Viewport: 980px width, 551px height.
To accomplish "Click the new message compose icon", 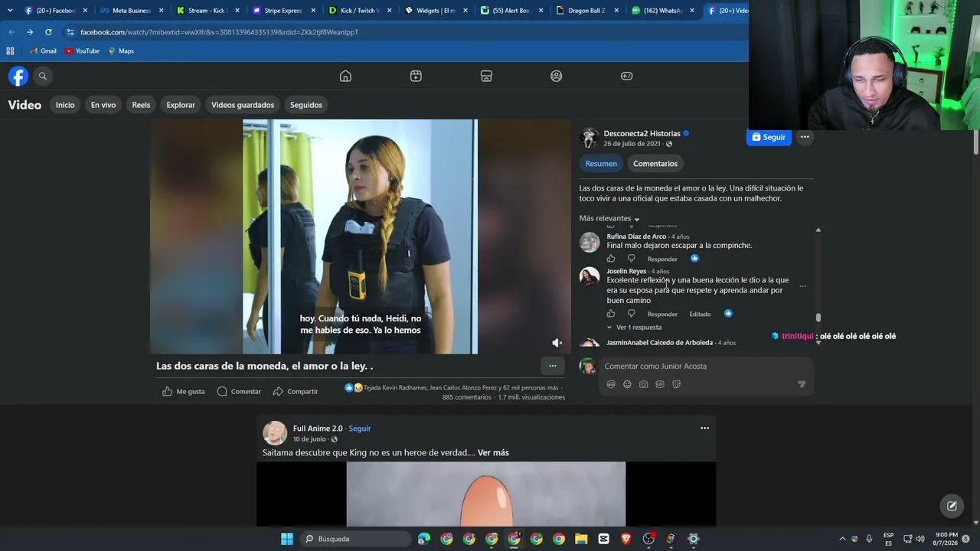I will [x=952, y=506].
